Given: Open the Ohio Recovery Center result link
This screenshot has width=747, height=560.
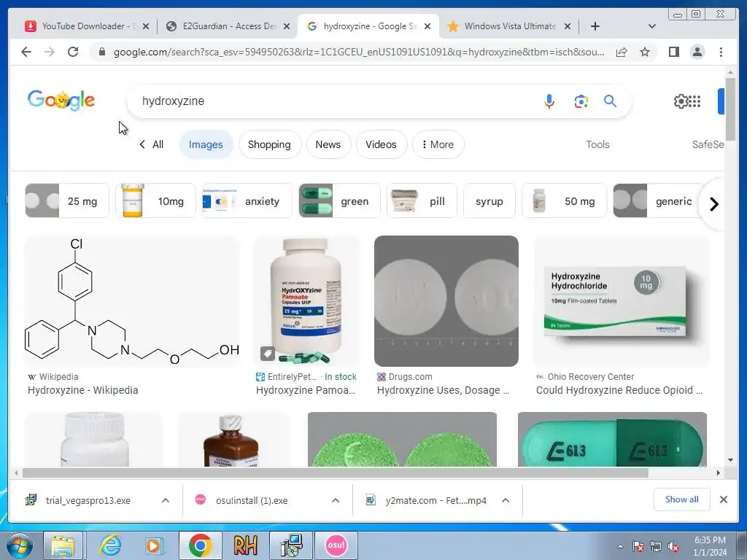Looking at the screenshot, I should click(619, 390).
